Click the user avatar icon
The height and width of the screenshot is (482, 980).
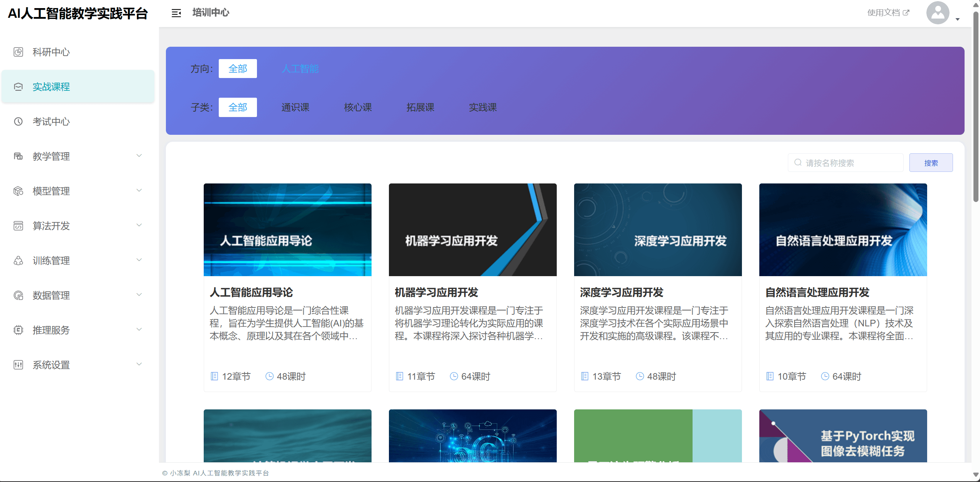[938, 13]
